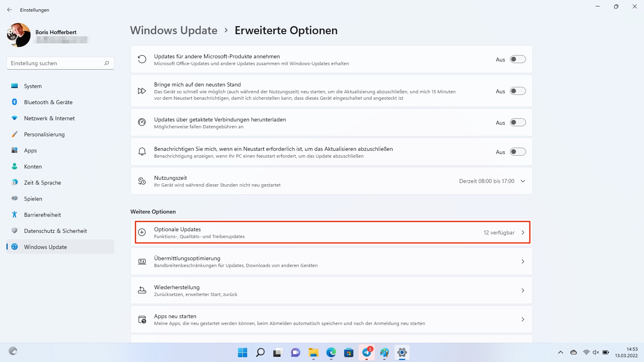This screenshot has width=644, height=362.
Task: Select Windows Update in the sidebar
Action: (x=45, y=247)
